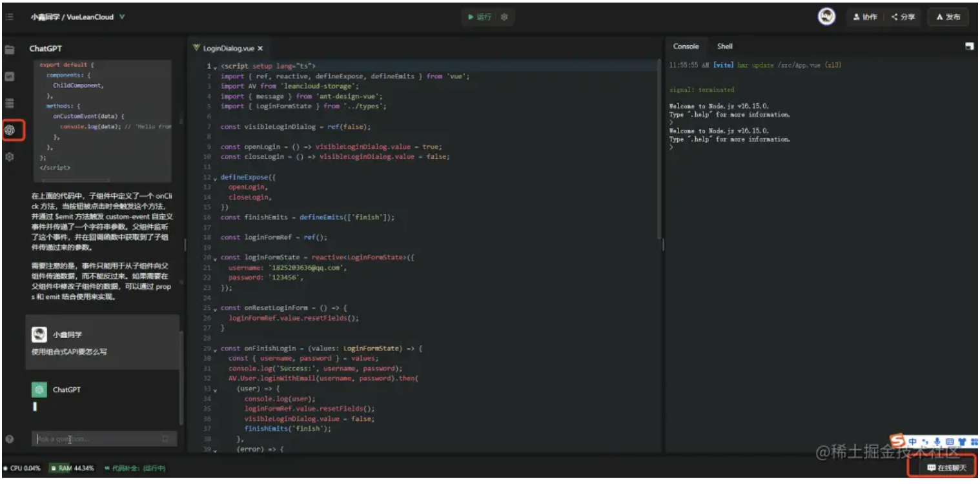
Task: Click the 'const visibleLoginDialog' code line
Action: coord(296,127)
